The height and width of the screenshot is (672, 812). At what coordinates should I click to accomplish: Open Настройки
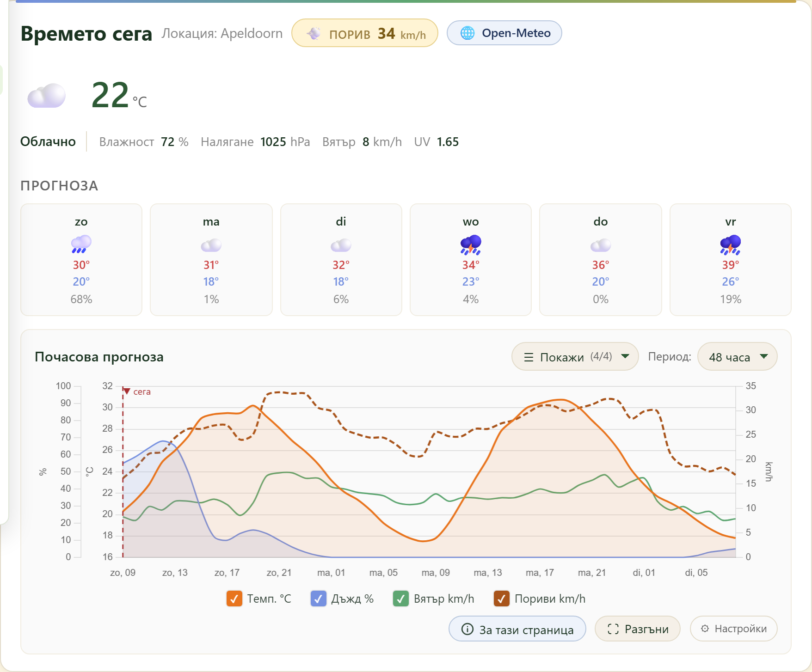pos(733,629)
